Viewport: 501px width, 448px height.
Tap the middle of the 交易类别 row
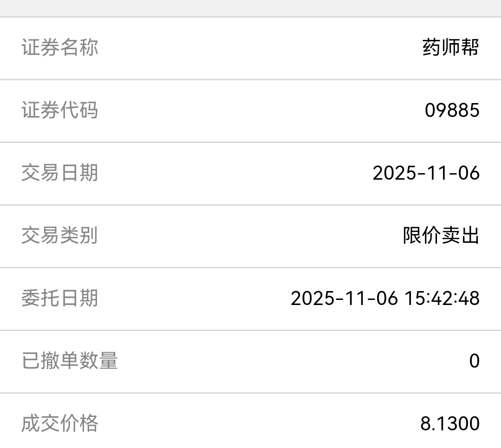(250, 236)
